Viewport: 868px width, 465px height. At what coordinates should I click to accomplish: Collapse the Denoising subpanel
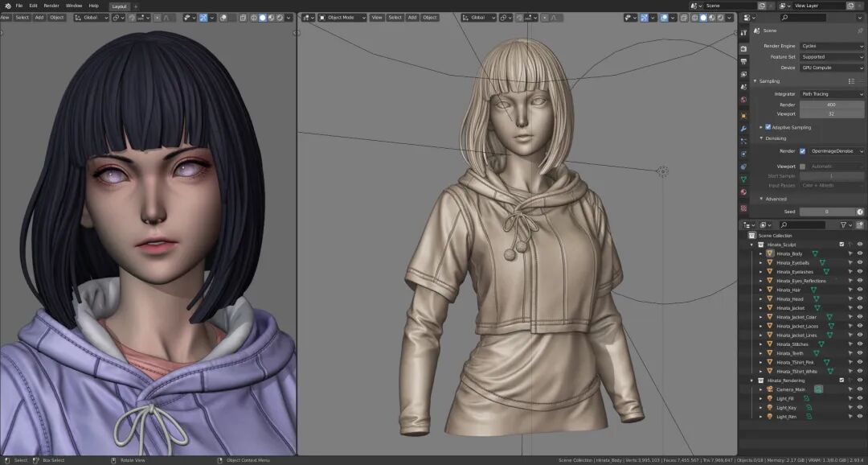761,138
